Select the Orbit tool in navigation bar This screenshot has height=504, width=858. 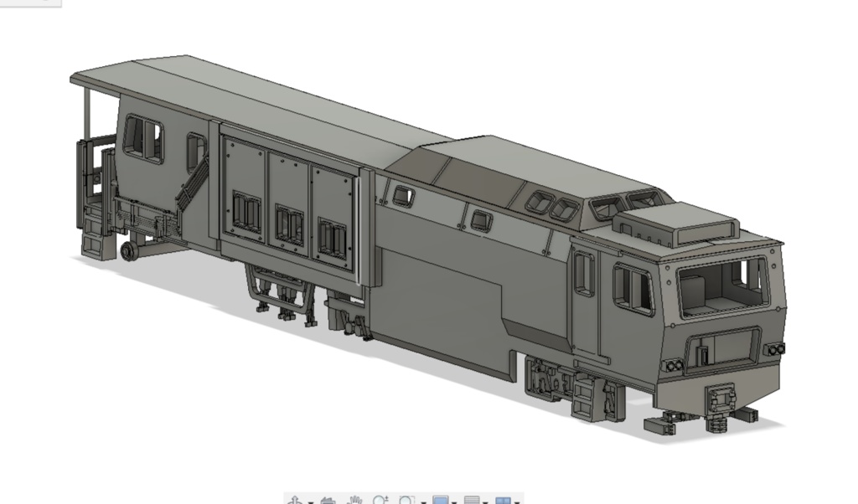tap(295, 500)
